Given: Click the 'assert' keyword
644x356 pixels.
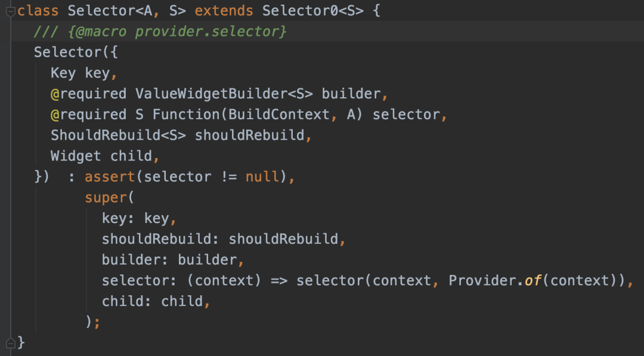Looking at the screenshot, I should [x=109, y=177].
